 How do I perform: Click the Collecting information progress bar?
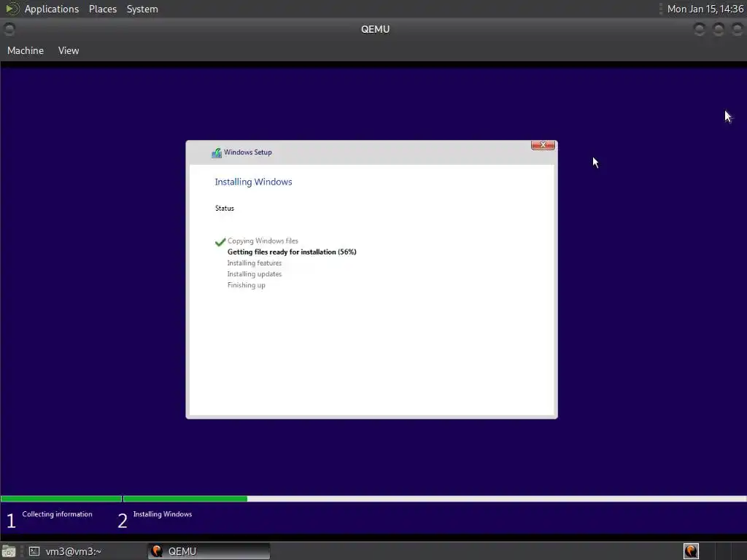[x=61, y=499]
